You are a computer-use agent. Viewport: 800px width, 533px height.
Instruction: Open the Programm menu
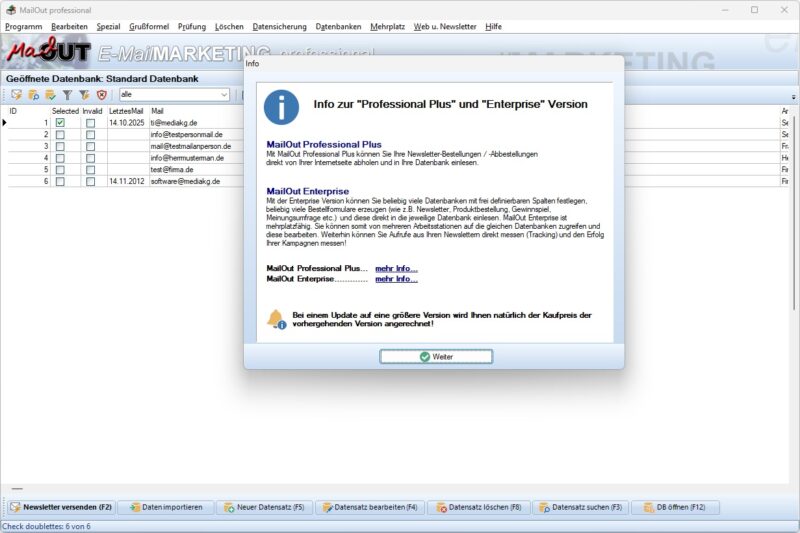[x=23, y=27]
